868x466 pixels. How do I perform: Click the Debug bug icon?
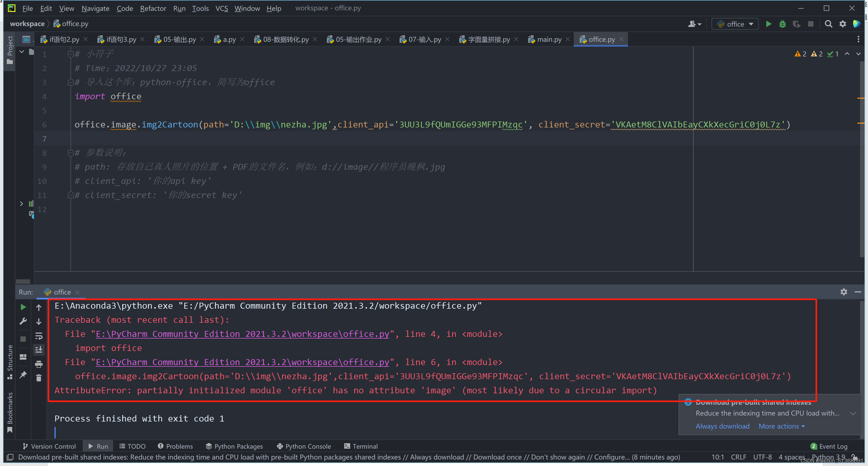click(x=782, y=24)
